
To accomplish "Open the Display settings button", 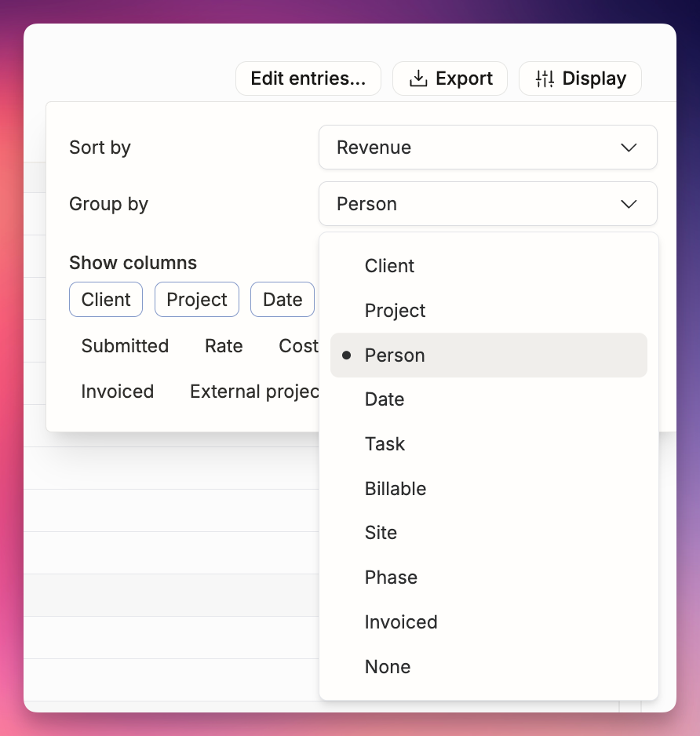I will click(580, 78).
